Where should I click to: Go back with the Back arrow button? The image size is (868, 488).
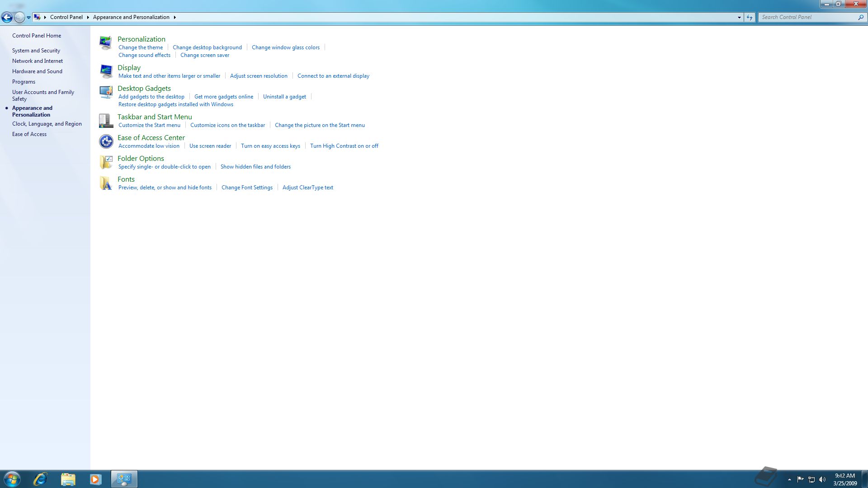click(x=7, y=17)
